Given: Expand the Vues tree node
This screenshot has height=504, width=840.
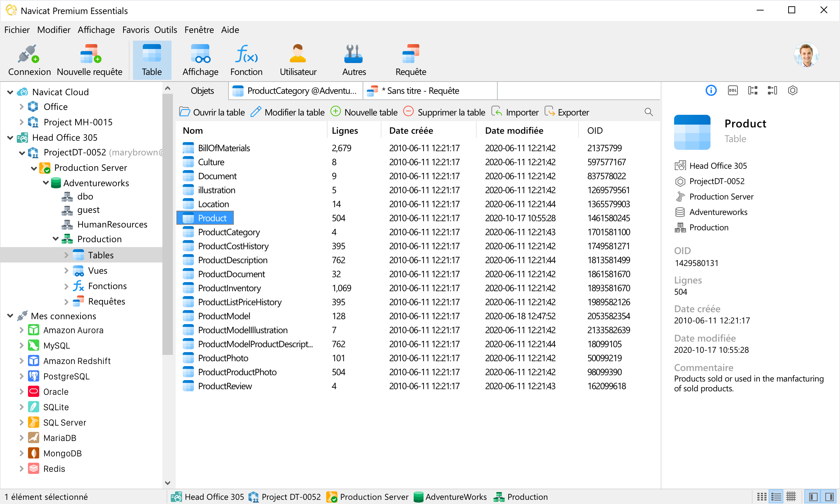Looking at the screenshot, I should pos(66,271).
